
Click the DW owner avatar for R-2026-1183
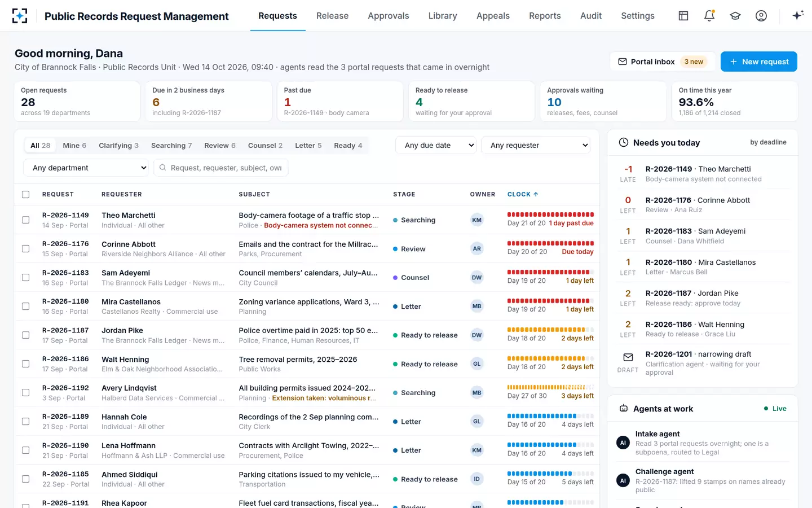coord(477,278)
